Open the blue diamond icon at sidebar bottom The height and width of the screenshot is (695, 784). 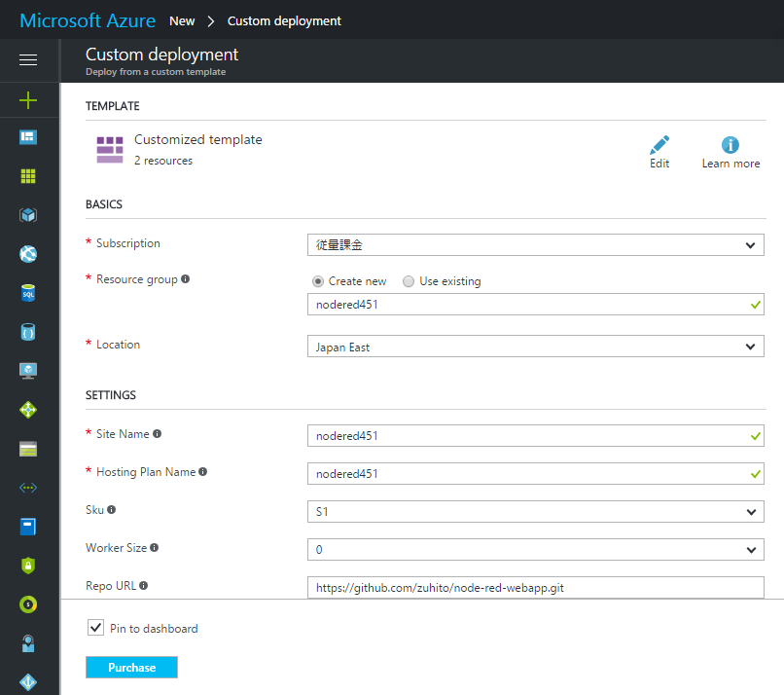tap(28, 682)
